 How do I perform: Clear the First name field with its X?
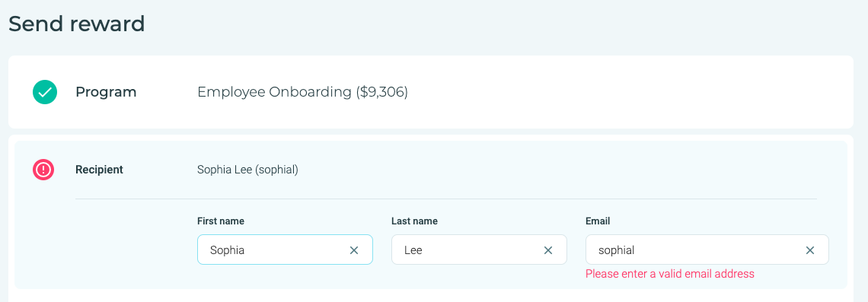click(x=354, y=250)
